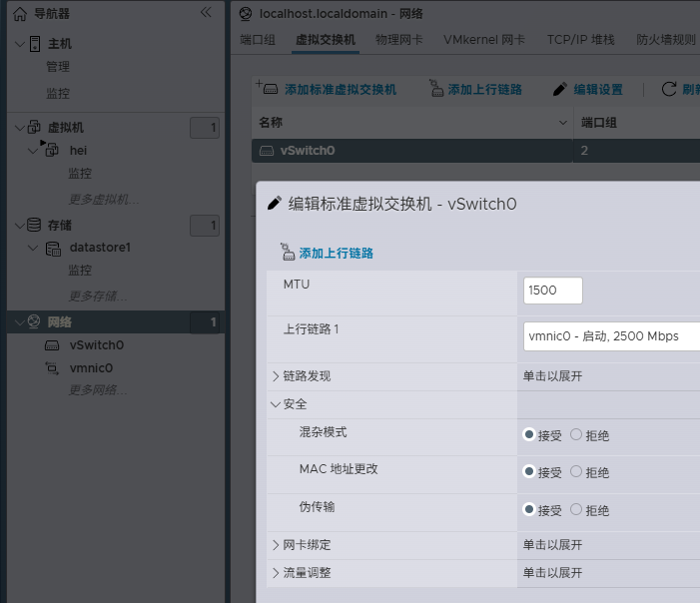
Task: Switch to the 物理网卡 tab
Action: pos(398,40)
